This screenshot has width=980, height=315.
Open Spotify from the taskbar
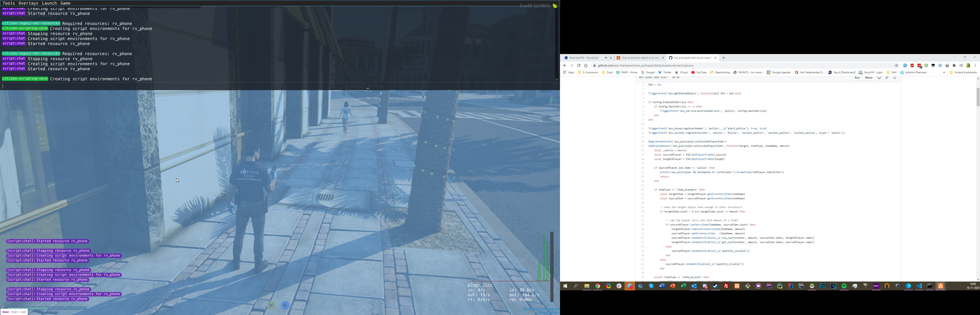[844, 286]
